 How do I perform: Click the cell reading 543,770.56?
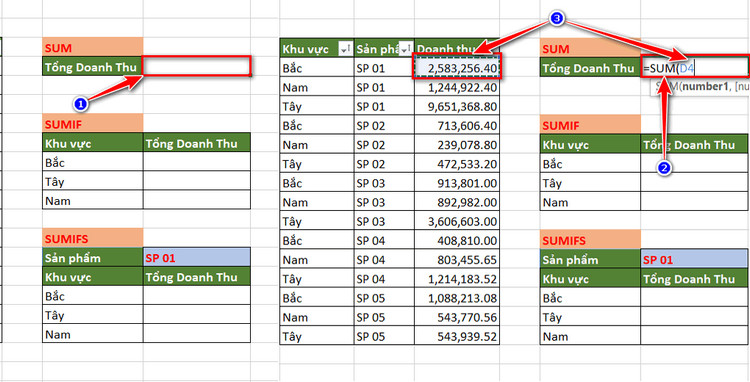click(457, 317)
